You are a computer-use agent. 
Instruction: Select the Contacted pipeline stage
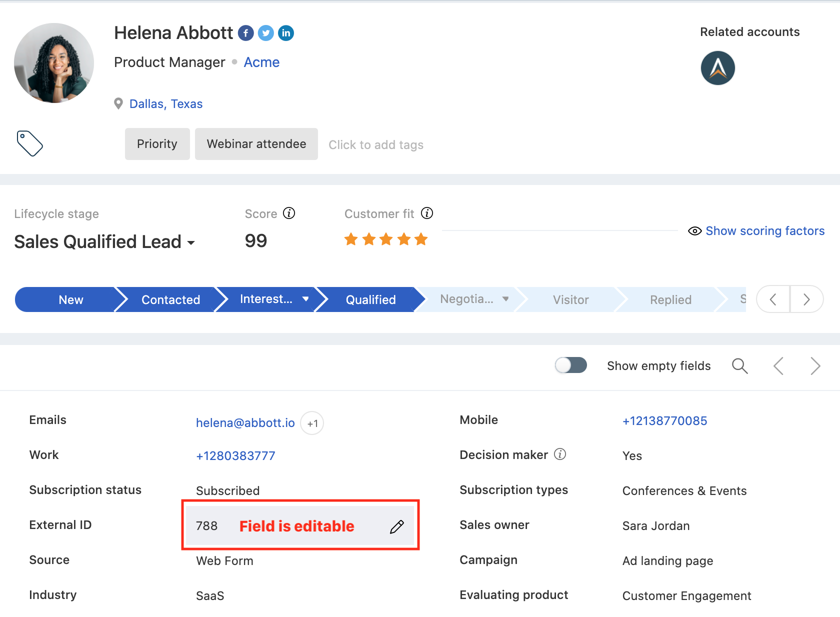click(x=170, y=299)
